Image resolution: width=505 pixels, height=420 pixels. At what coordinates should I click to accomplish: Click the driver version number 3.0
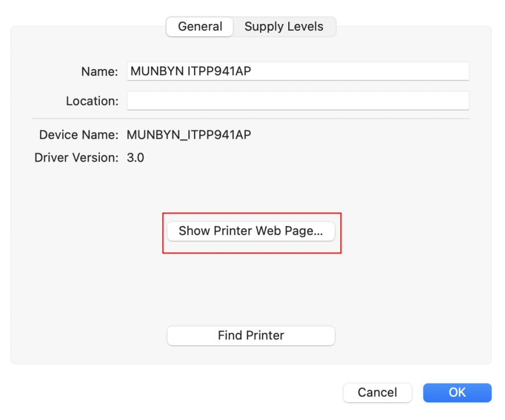click(135, 157)
